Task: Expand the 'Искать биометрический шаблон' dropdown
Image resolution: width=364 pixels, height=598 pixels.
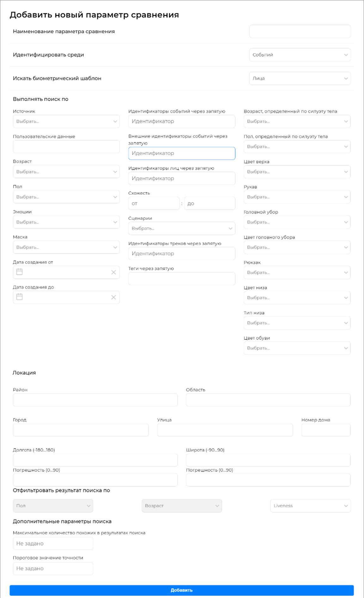Action: [x=300, y=78]
